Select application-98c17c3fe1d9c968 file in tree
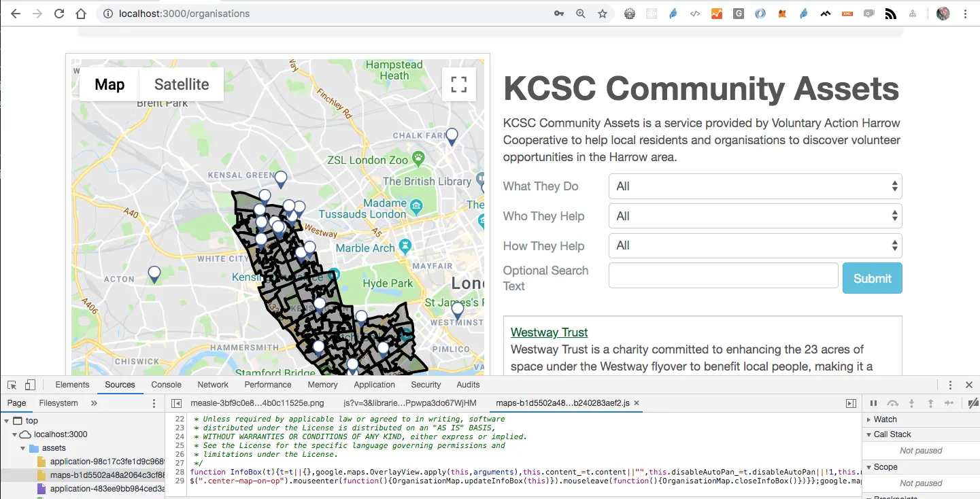Image resolution: width=980 pixels, height=499 pixels. (x=107, y=462)
